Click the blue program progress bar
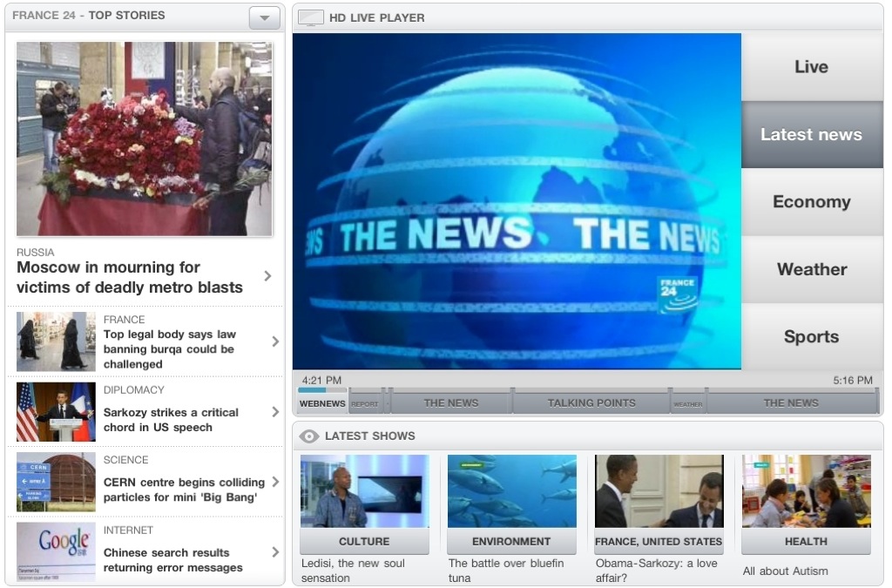The height and width of the screenshot is (588, 892). [x=313, y=390]
